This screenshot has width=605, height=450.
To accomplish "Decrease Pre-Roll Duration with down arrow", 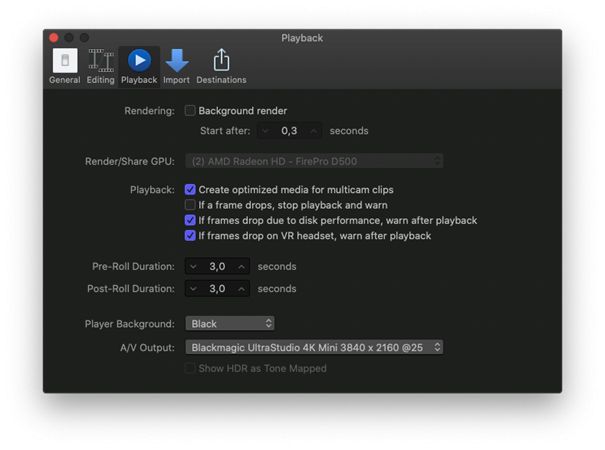I will [x=193, y=266].
